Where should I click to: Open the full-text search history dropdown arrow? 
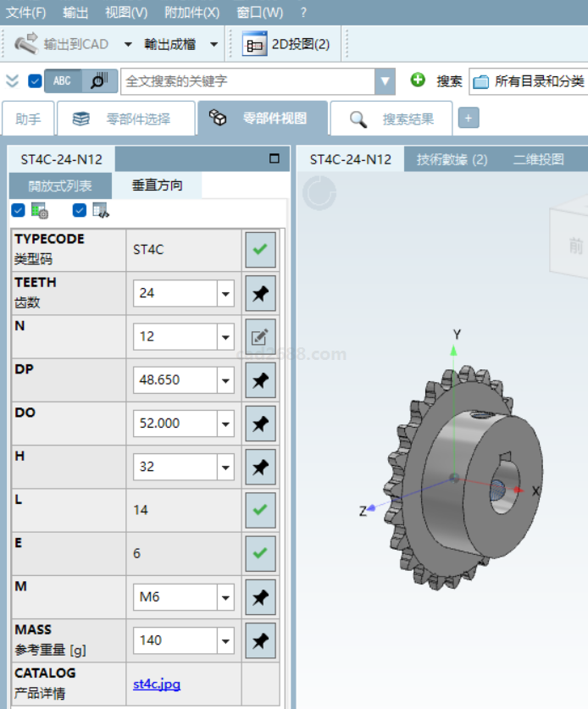386,81
